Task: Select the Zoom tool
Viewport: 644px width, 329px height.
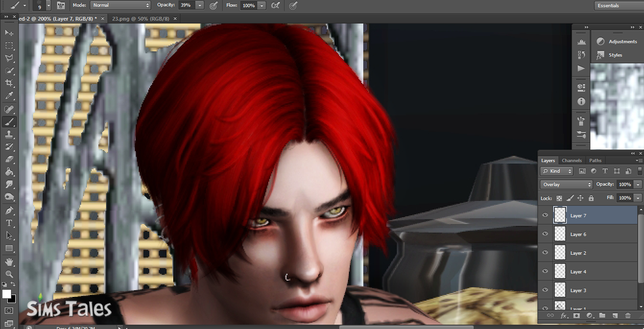Action: [x=9, y=275]
